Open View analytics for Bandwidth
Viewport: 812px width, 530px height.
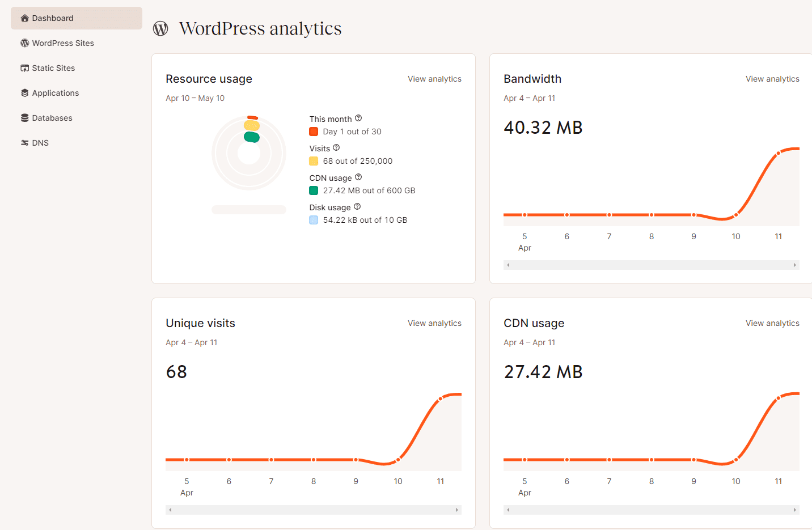pos(772,79)
